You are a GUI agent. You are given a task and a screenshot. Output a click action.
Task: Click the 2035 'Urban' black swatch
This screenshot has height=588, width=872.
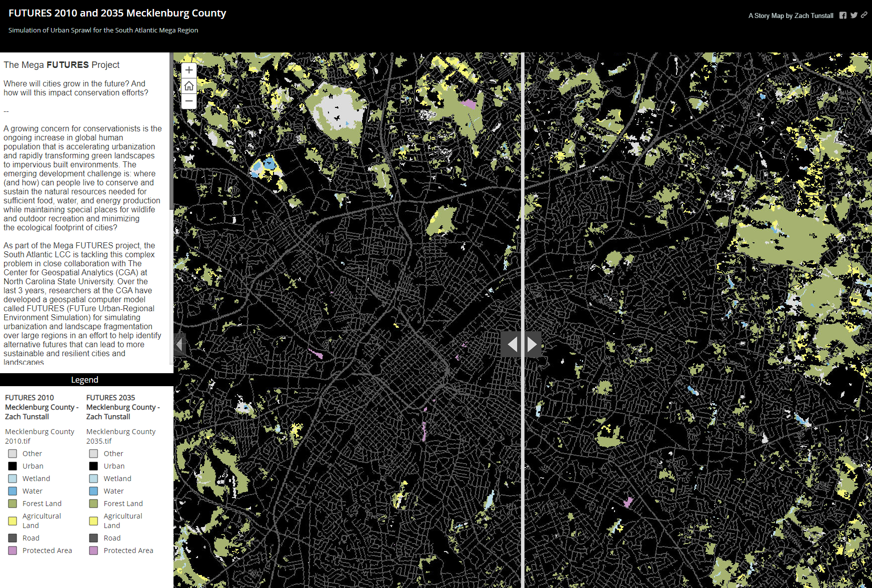coord(93,466)
